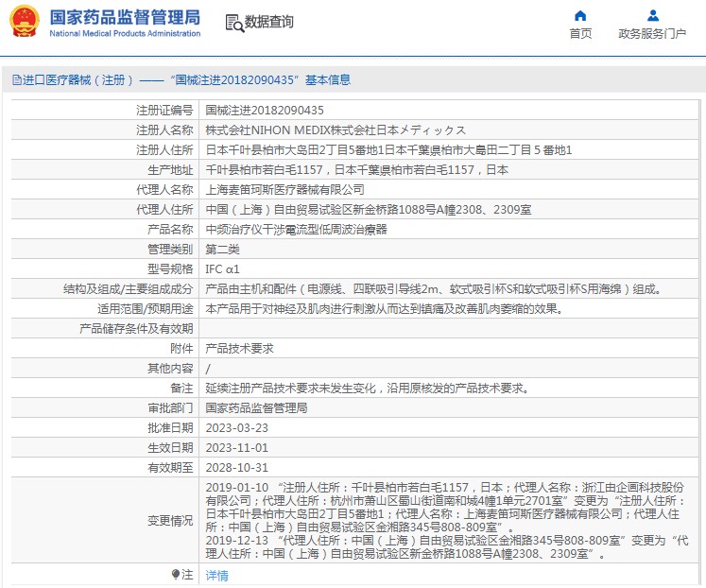Click the 注册人住所 label
Image resolution: width=706 pixels, height=588 pixels.
(x=164, y=150)
